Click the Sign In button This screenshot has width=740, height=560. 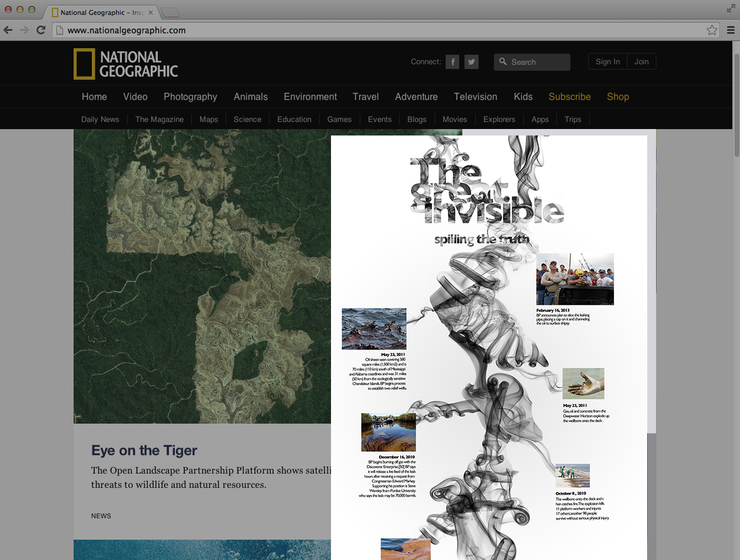pos(607,62)
